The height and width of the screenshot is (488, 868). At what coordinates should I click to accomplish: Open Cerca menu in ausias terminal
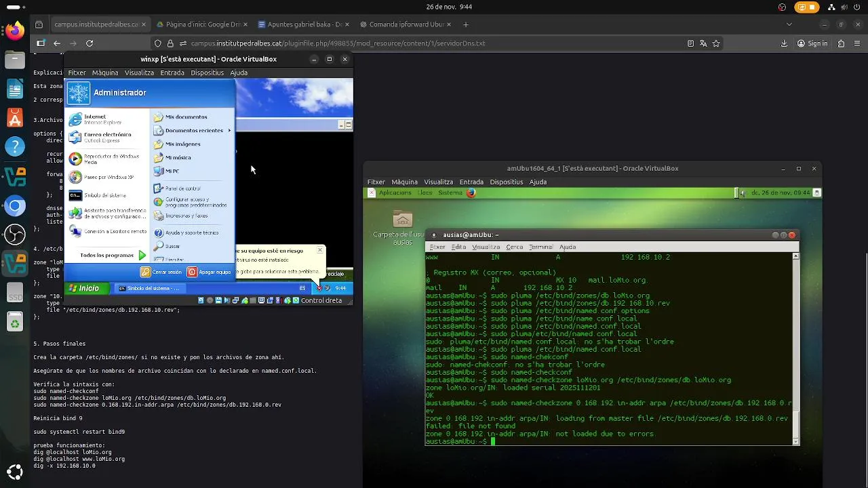point(515,247)
